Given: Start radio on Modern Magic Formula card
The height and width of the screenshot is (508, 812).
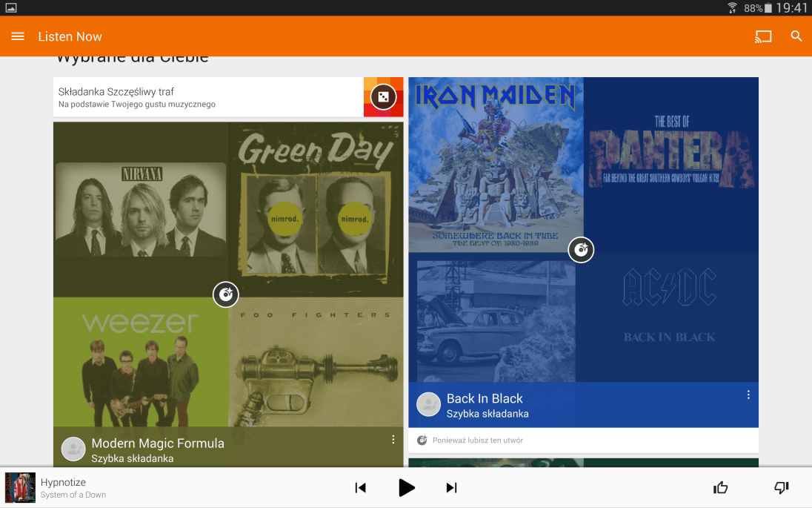Looking at the screenshot, I should (226, 294).
